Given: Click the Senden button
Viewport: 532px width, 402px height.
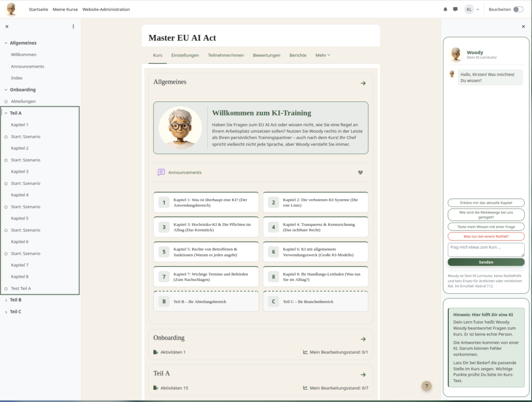Looking at the screenshot, I should 486,262.
